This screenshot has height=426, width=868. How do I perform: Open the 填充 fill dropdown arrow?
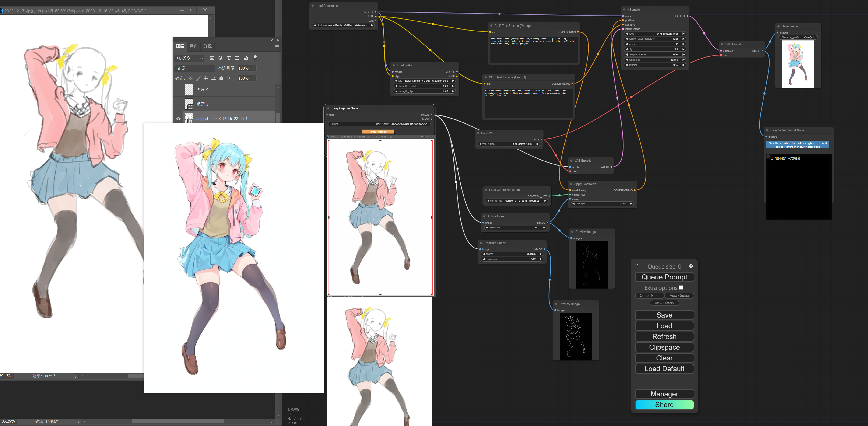coord(254,78)
